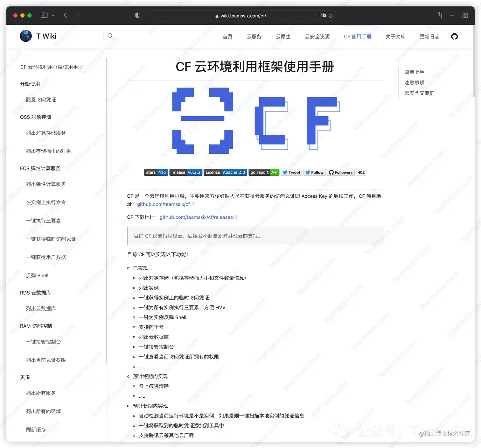Show the tab overview grid icon

pos(465,15)
